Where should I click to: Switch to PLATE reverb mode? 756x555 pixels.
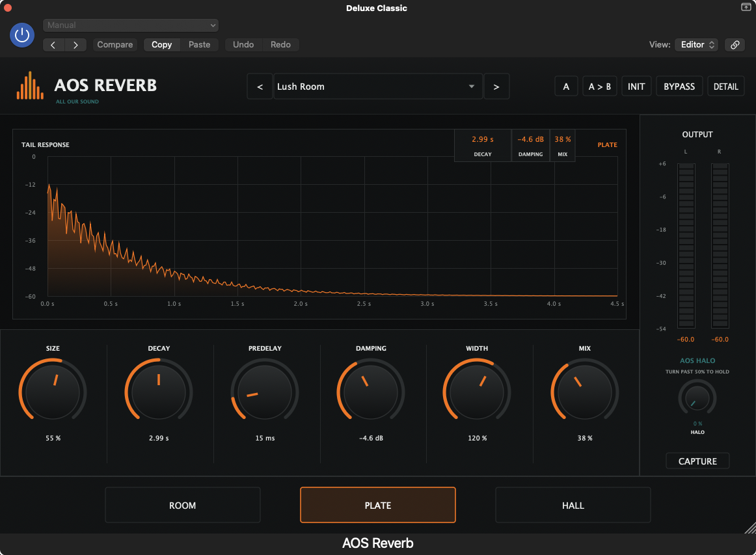(377, 505)
